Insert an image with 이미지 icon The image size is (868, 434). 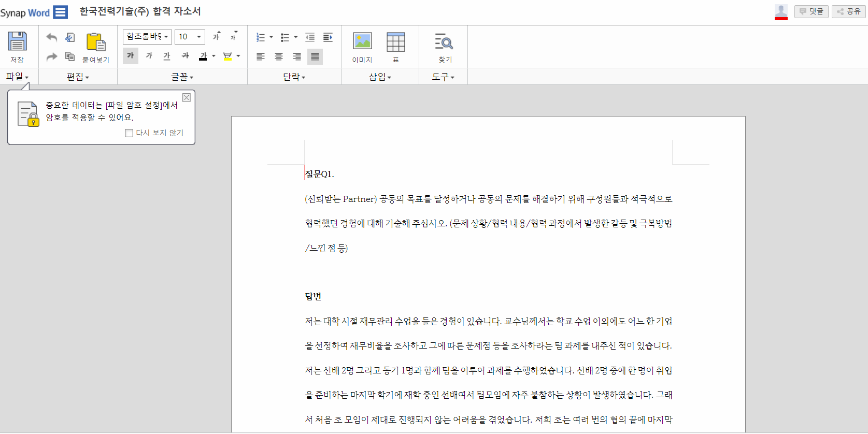(x=362, y=42)
